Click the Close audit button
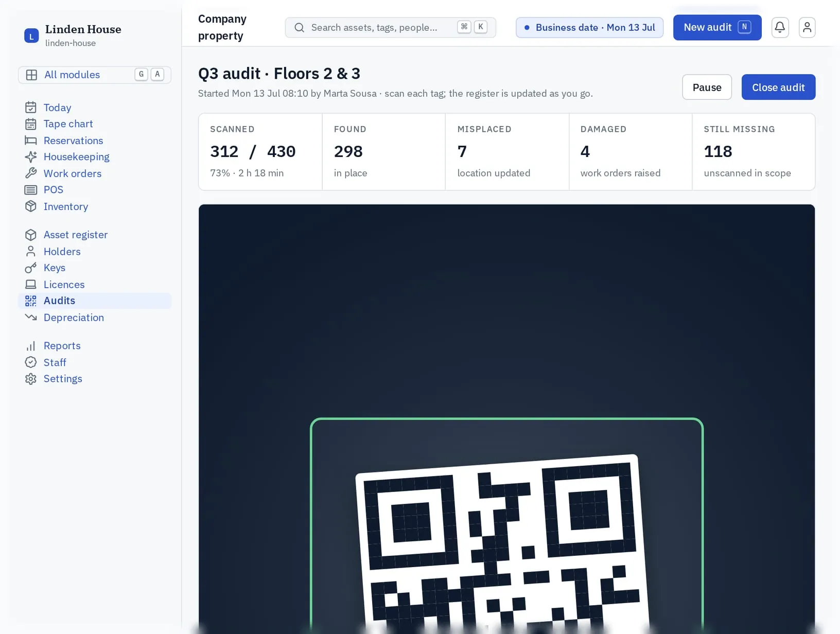Screen dimensions: 840x634 coord(778,87)
